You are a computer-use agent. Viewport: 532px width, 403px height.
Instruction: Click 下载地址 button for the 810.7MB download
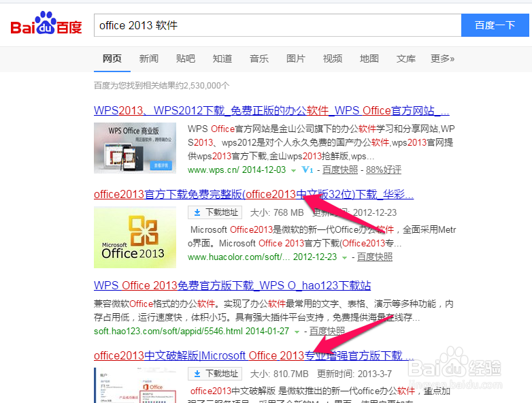[215, 374]
